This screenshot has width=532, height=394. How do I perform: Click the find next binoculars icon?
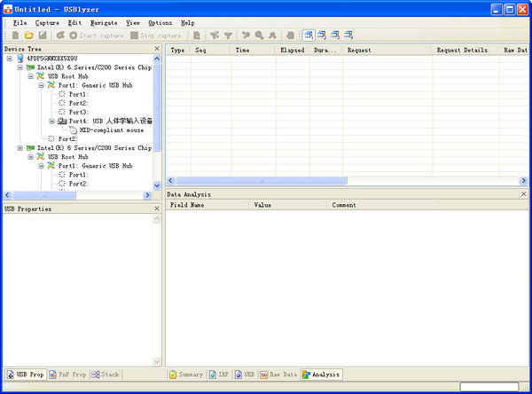point(272,35)
